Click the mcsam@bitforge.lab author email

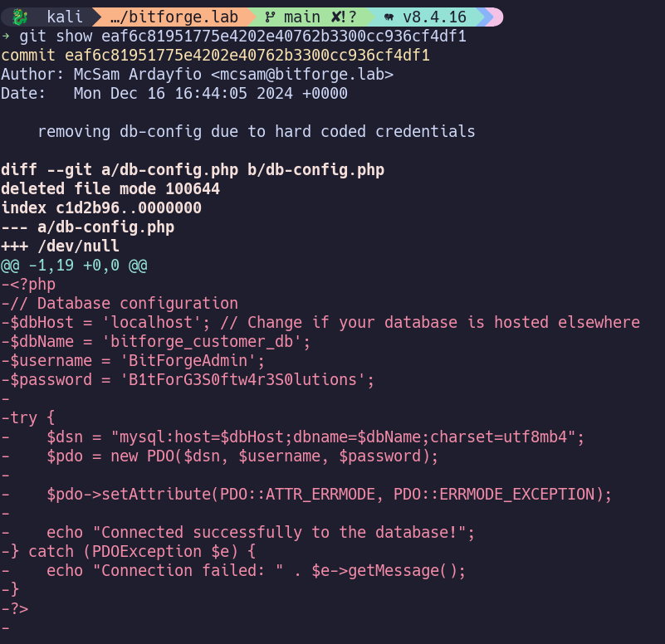click(302, 74)
